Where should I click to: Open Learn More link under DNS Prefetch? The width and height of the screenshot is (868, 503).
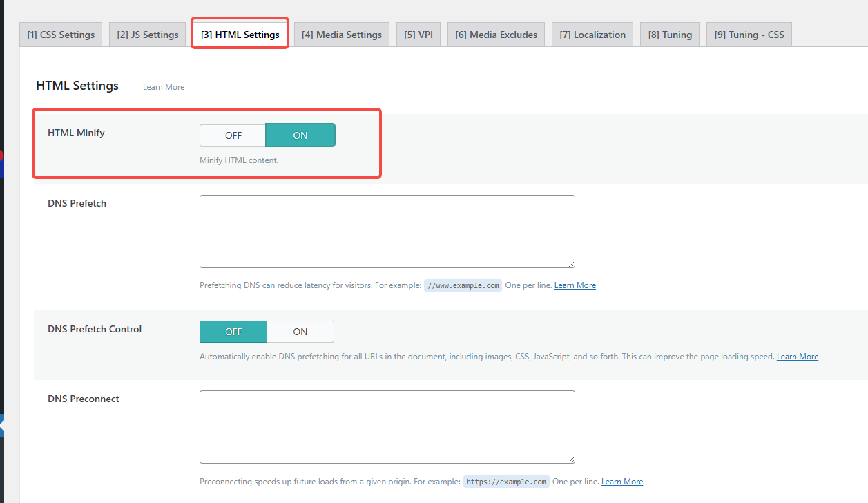[x=575, y=285]
